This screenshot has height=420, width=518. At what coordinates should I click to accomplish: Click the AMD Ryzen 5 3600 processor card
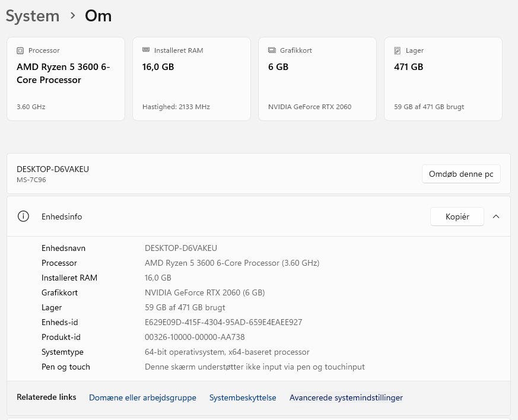point(66,79)
